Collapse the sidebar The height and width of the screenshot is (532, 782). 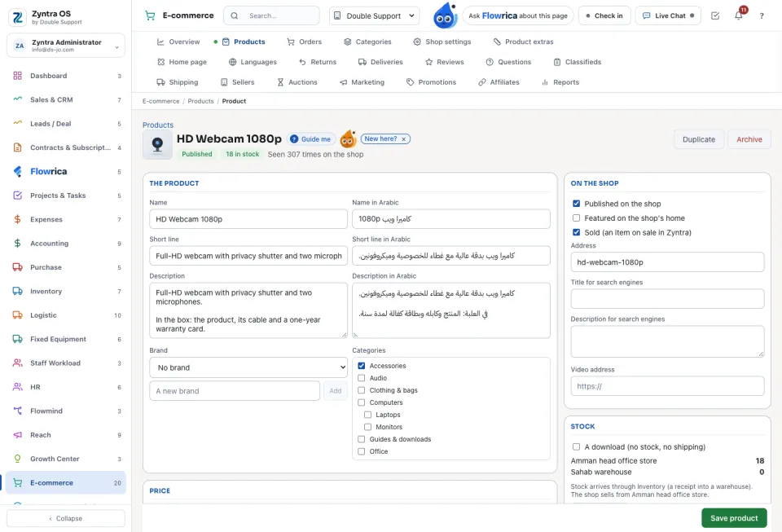coord(66,518)
